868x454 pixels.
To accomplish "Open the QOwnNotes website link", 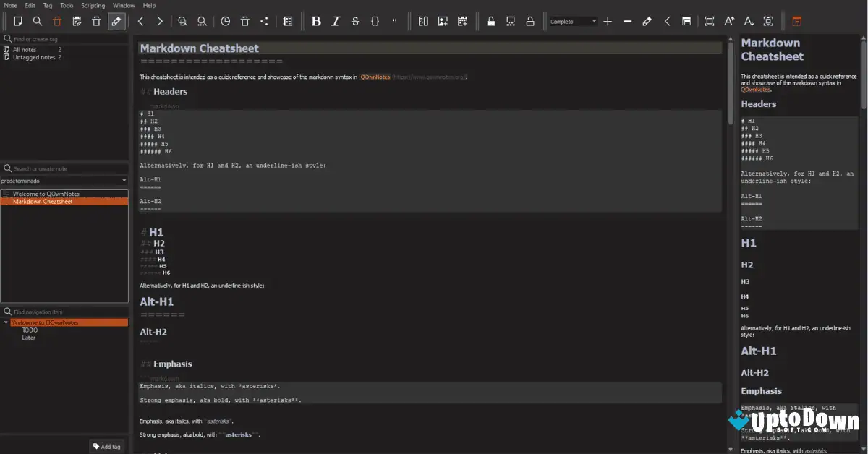I will [375, 76].
